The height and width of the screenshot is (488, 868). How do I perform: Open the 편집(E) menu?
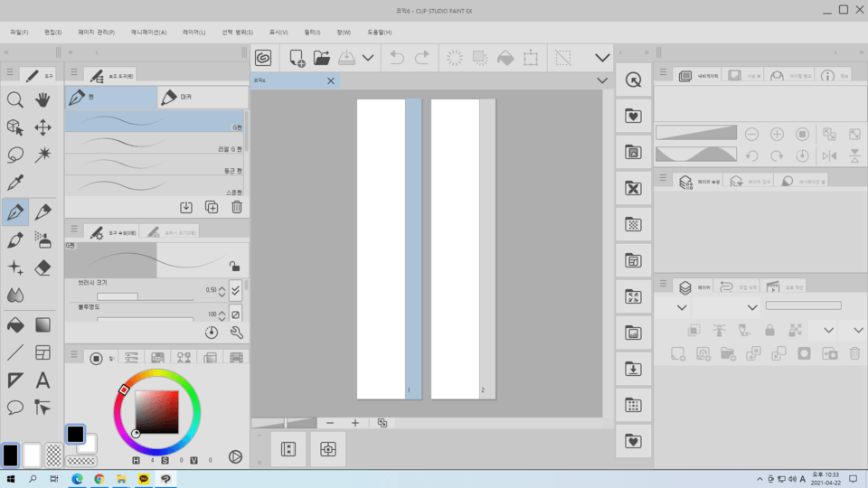(53, 33)
